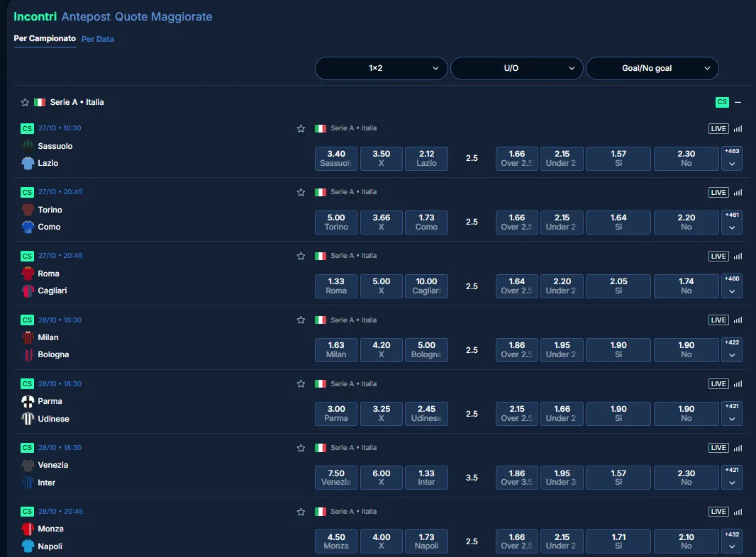Expand +421 markets for Parma-Udinese
The height and width of the screenshot is (557, 756).
pyautogui.click(x=732, y=414)
